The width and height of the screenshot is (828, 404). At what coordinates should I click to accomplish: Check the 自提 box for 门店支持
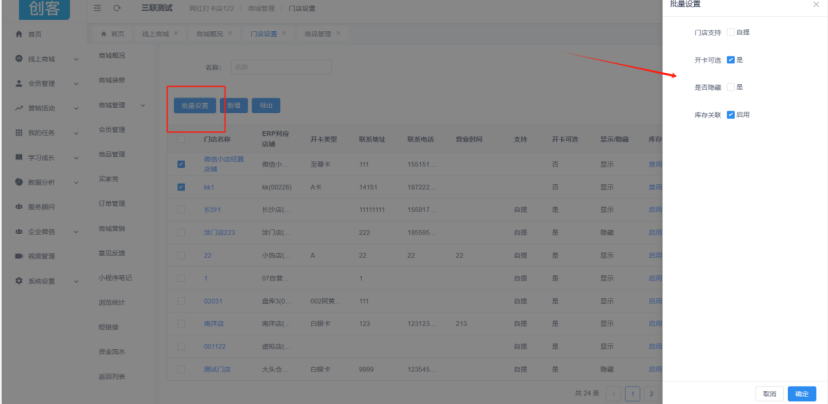pyautogui.click(x=731, y=33)
